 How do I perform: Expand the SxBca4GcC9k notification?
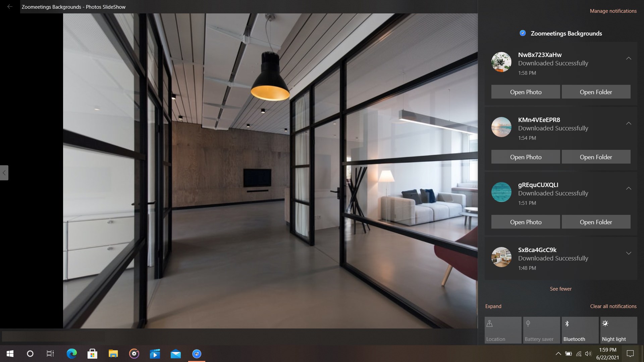point(629,253)
